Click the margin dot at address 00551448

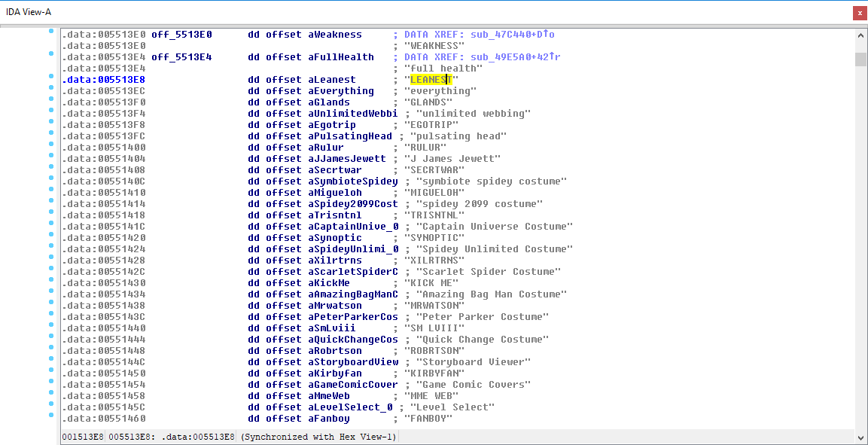coord(51,348)
